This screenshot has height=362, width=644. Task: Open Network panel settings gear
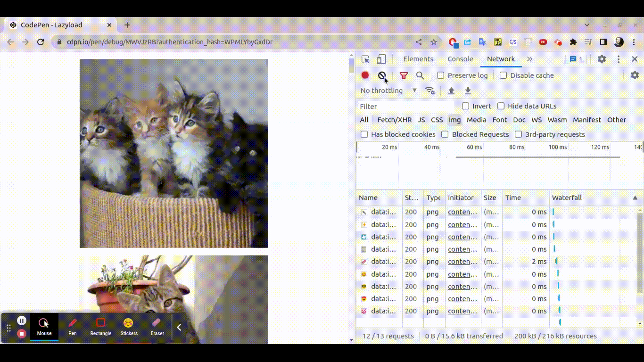(x=635, y=75)
